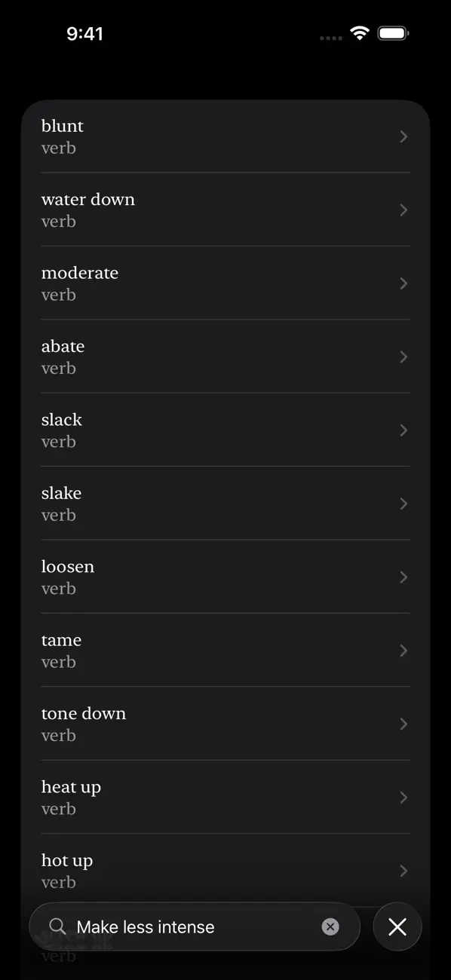Open details via the chevron for 'tone down'

pyautogui.click(x=403, y=724)
